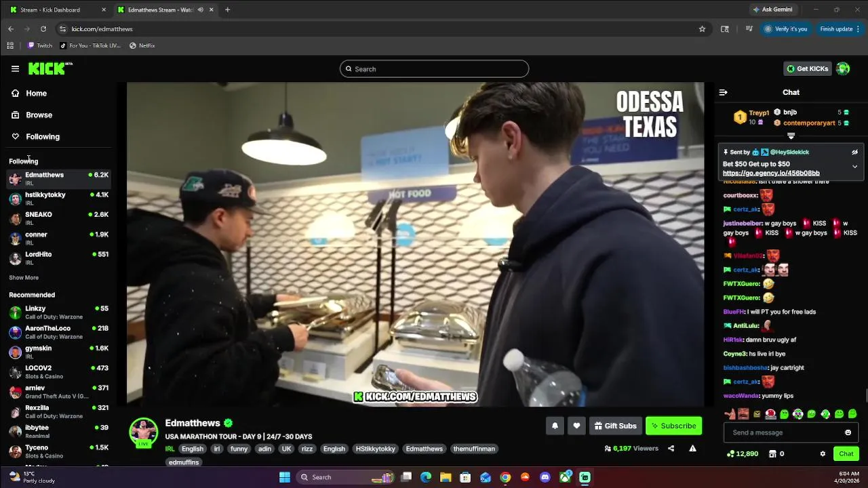The image size is (868, 488).
Task: Open File Explorer from the taskbar
Action: click(446, 477)
